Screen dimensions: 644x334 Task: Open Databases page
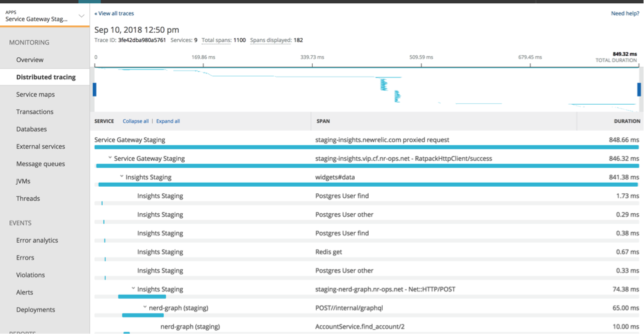click(31, 129)
